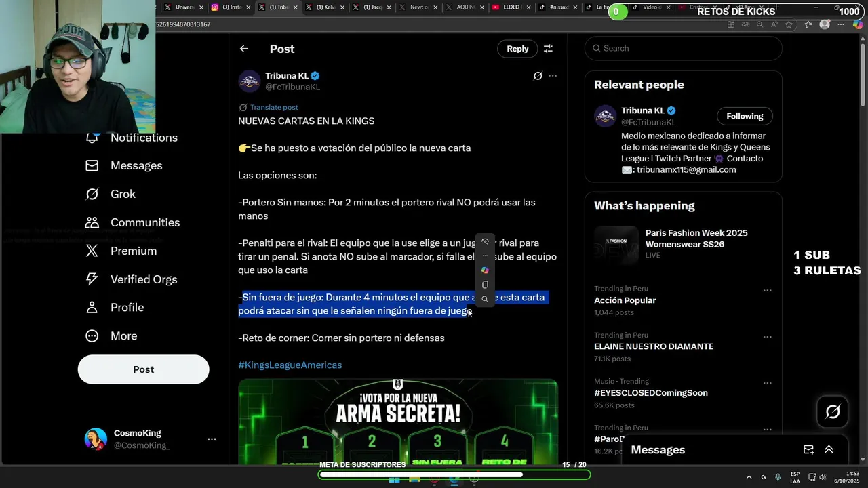Show hidden system tray icons chevron
Image resolution: width=868 pixels, height=488 pixels.
[749, 477]
